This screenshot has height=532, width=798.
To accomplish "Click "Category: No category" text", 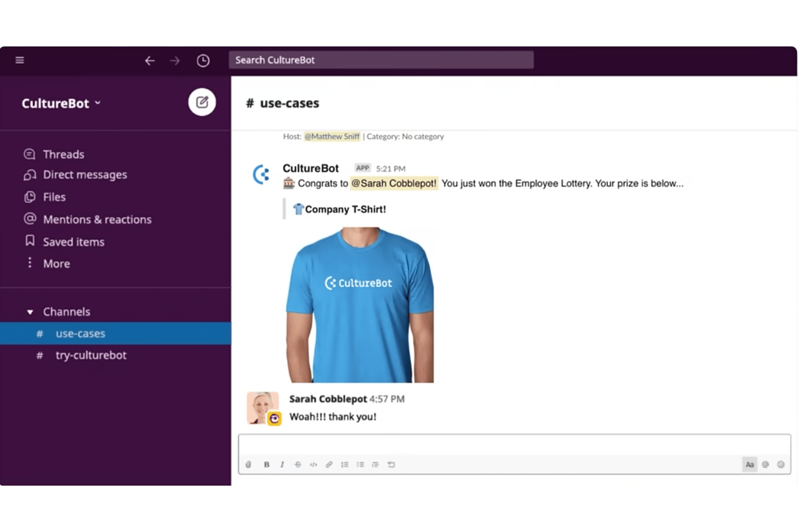I will click(x=405, y=136).
